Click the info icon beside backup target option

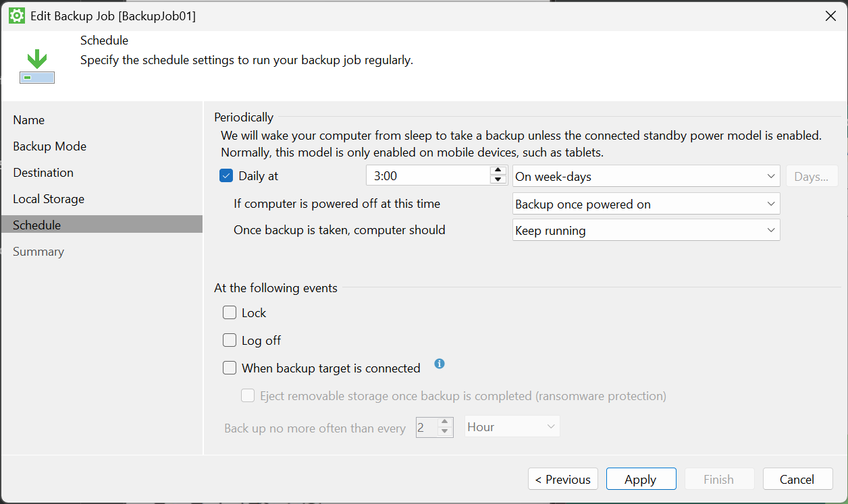pos(440,364)
